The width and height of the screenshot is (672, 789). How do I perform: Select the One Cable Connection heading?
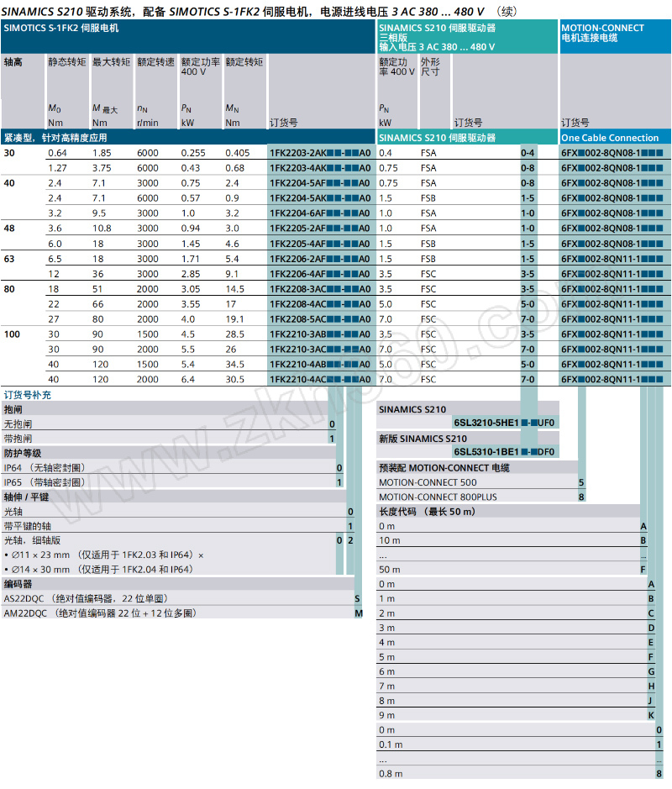[x=610, y=138]
